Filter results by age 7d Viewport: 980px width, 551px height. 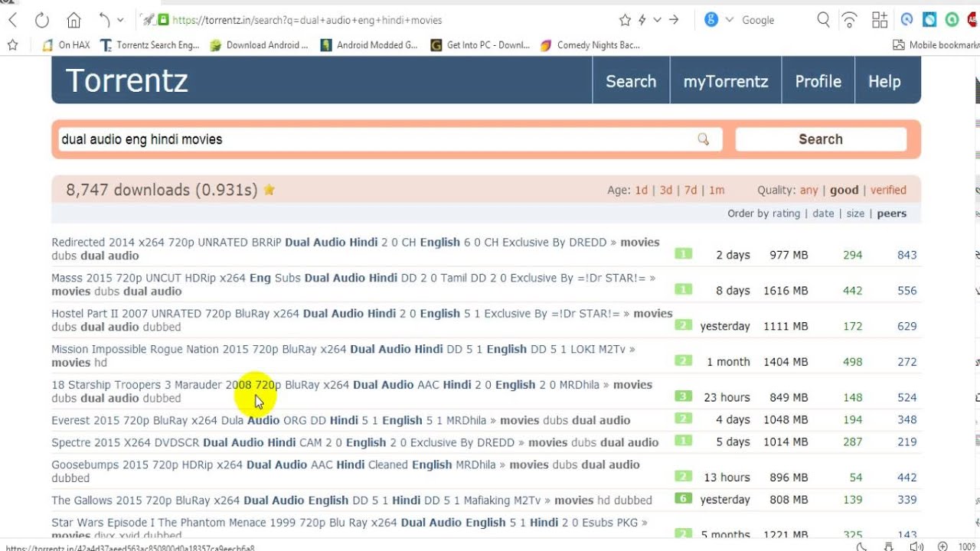coord(691,190)
